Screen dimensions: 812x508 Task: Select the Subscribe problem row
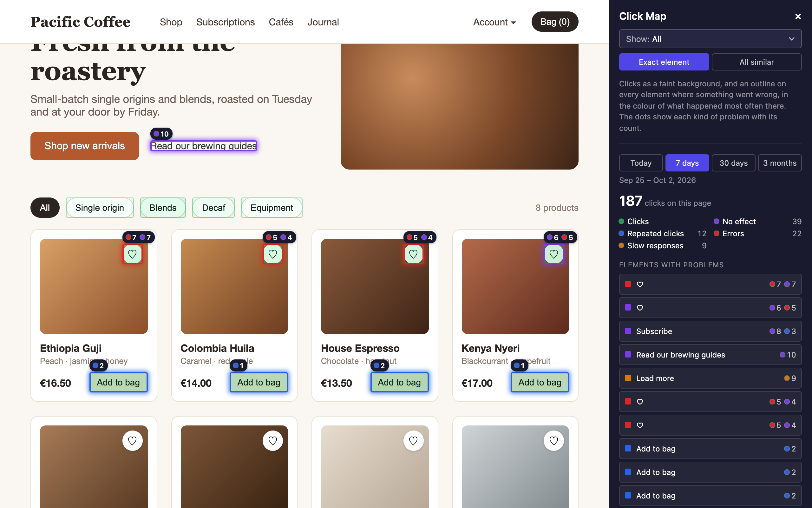click(710, 331)
